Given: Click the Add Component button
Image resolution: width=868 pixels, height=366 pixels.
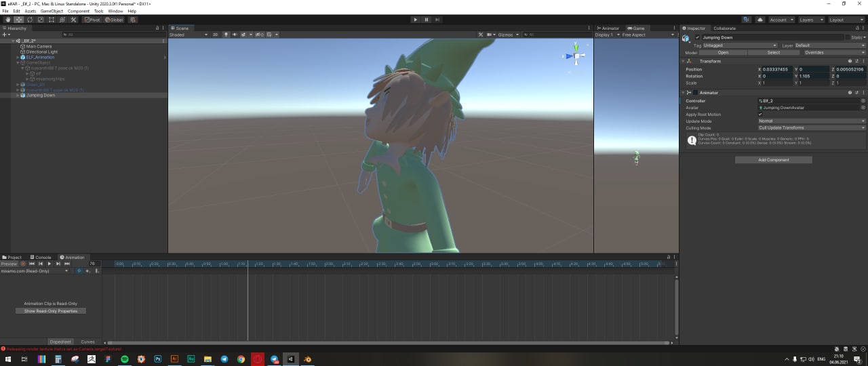Looking at the screenshot, I should tap(773, 160).
